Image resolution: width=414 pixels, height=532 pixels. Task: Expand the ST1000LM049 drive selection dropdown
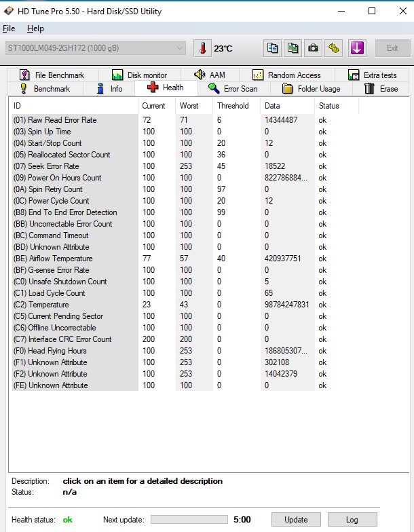tap(96, 48)
